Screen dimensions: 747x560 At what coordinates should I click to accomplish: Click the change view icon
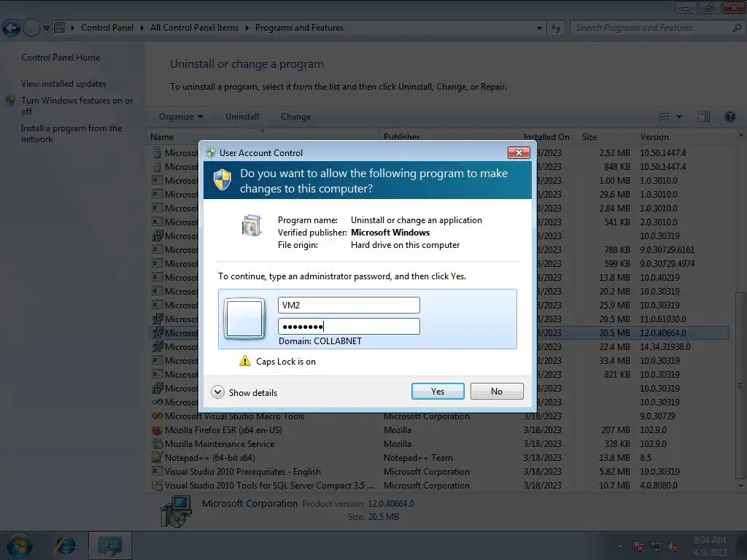pyautogui.click(x=664, y=116)
